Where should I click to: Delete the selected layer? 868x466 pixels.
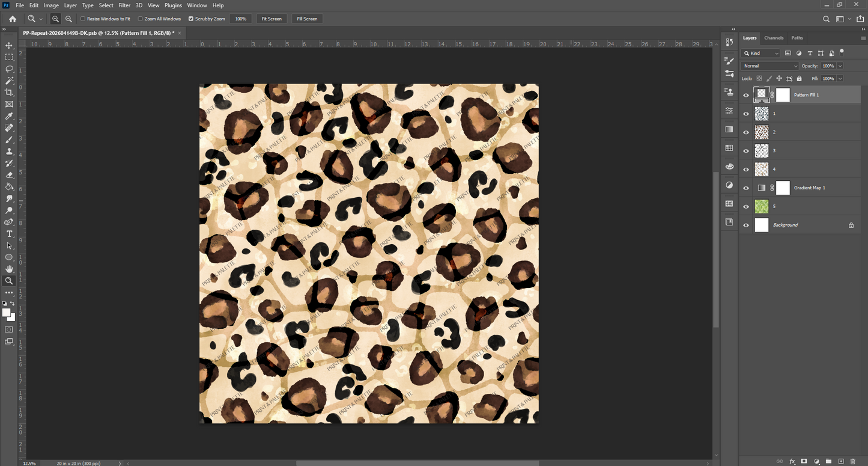pos(853,461)
